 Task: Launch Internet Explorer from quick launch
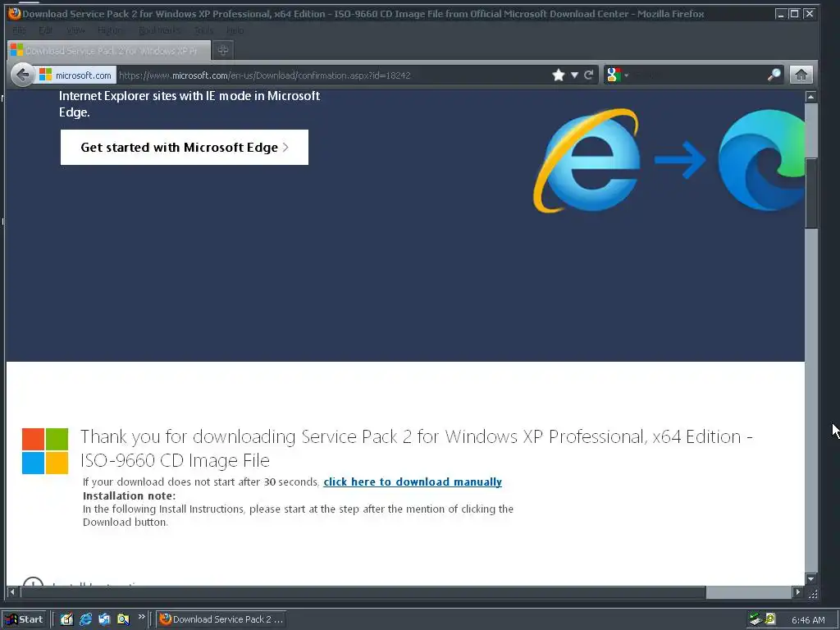tap(85, 619)
